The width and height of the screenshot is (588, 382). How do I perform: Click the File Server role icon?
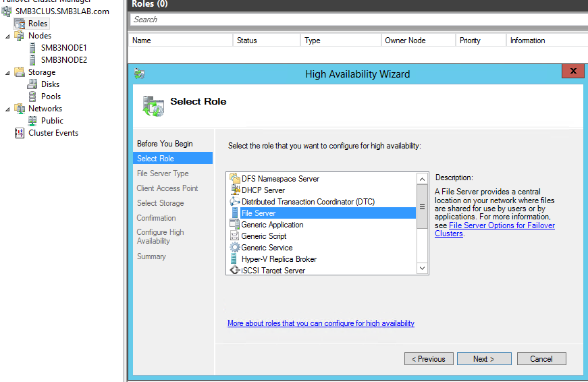coord(235,213)
